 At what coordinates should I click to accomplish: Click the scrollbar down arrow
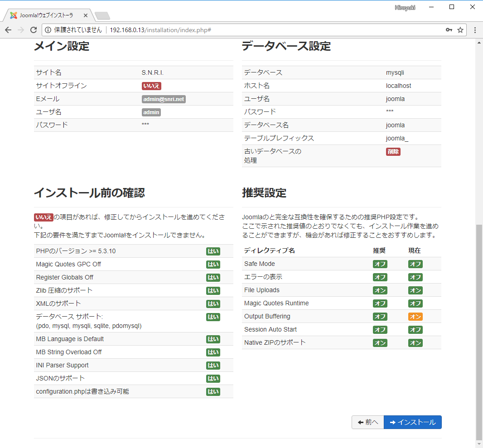point(479,443)
